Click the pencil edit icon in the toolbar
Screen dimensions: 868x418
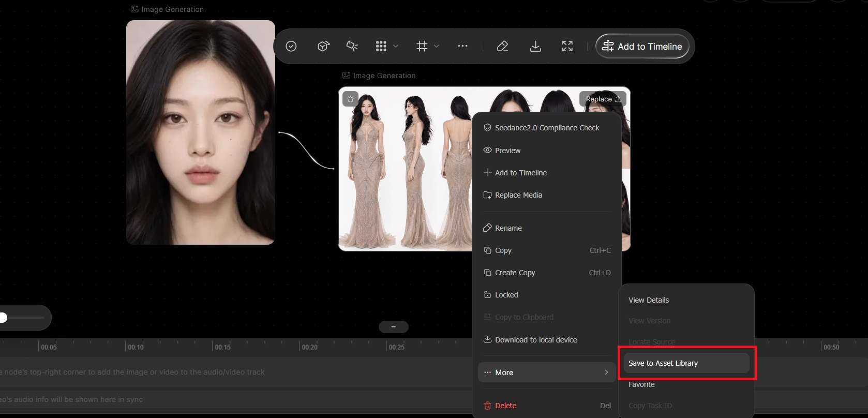coord(502,47)
